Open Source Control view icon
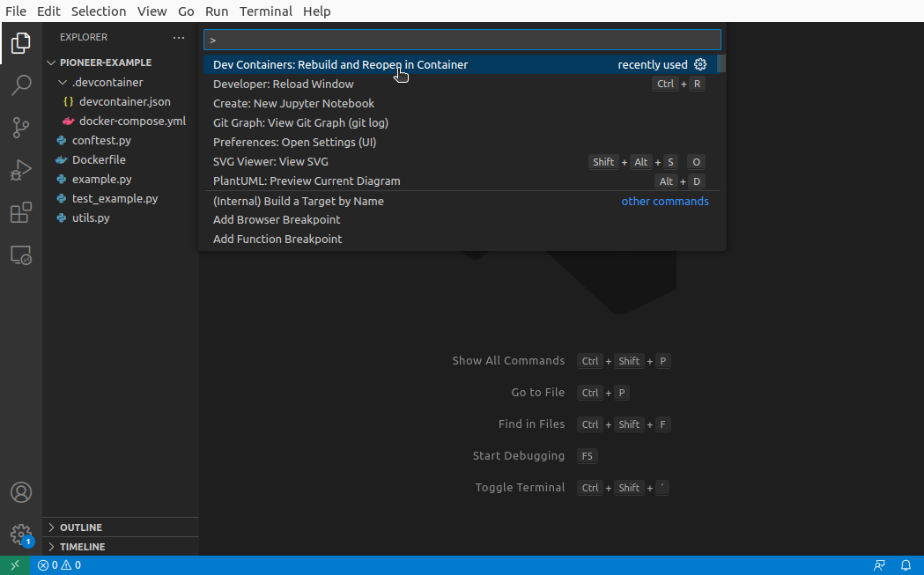Screen dimensions: 924x575 [21, 128]
